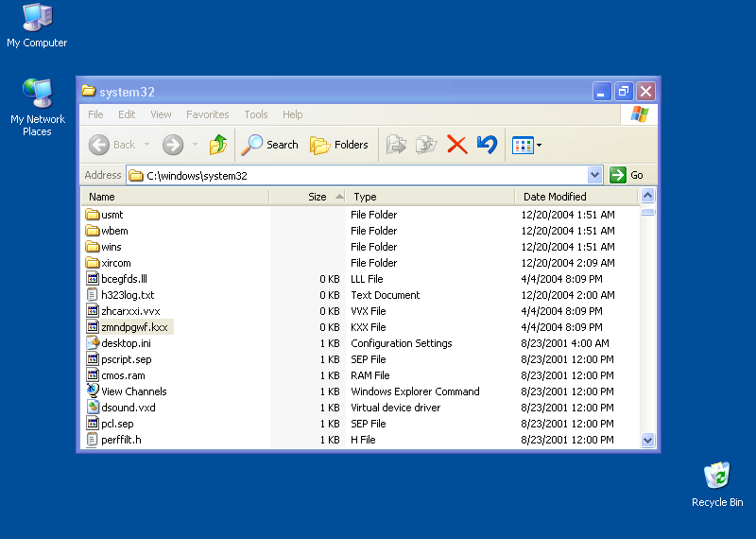Screen dimensions: 756x539
Task: Click the 'Configuration Settings' type cell
Action: pyautogui.click(x=401, y=343)
